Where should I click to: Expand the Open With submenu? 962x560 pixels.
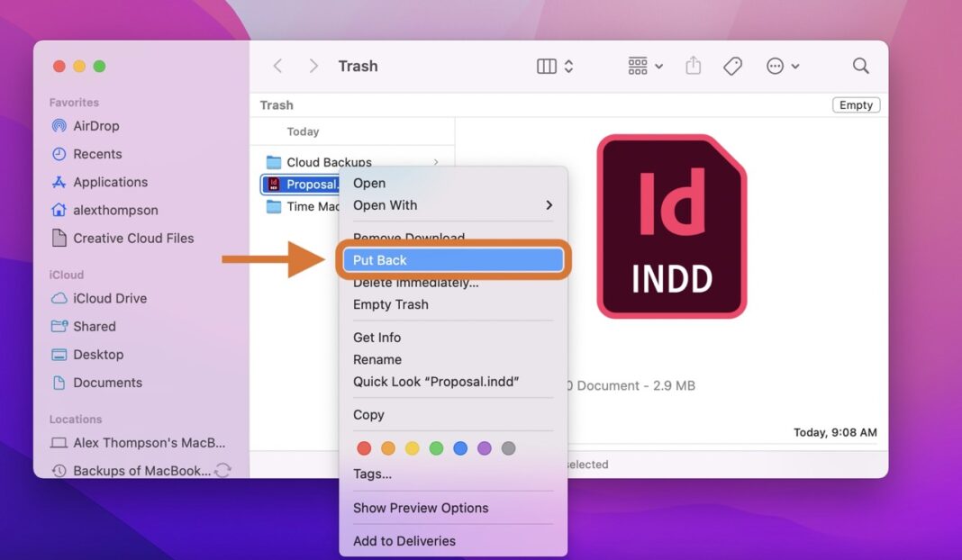(x=386, y=205)
